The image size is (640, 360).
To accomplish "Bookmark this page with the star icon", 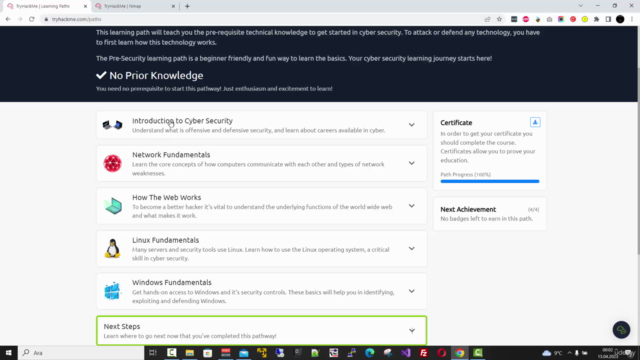I will [x=499, y=19].
